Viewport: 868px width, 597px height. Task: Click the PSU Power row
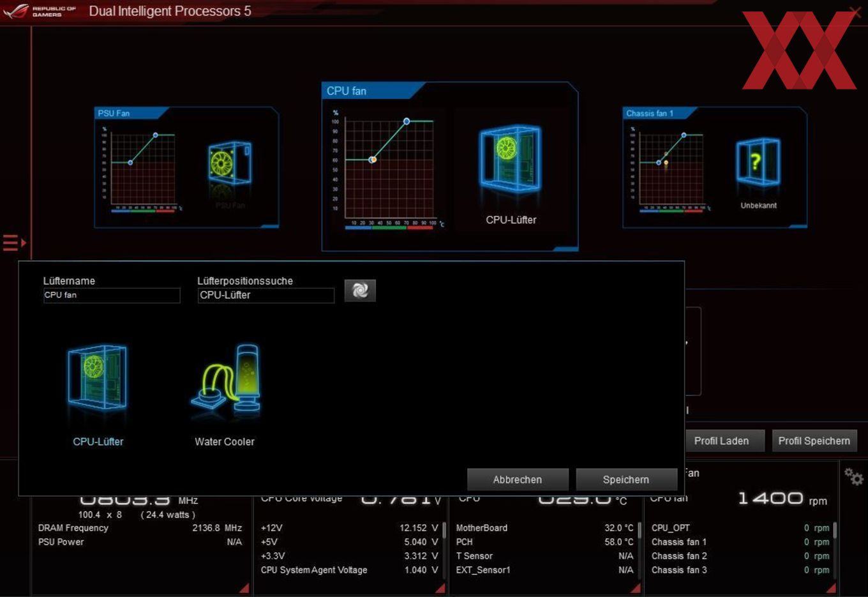140,542
